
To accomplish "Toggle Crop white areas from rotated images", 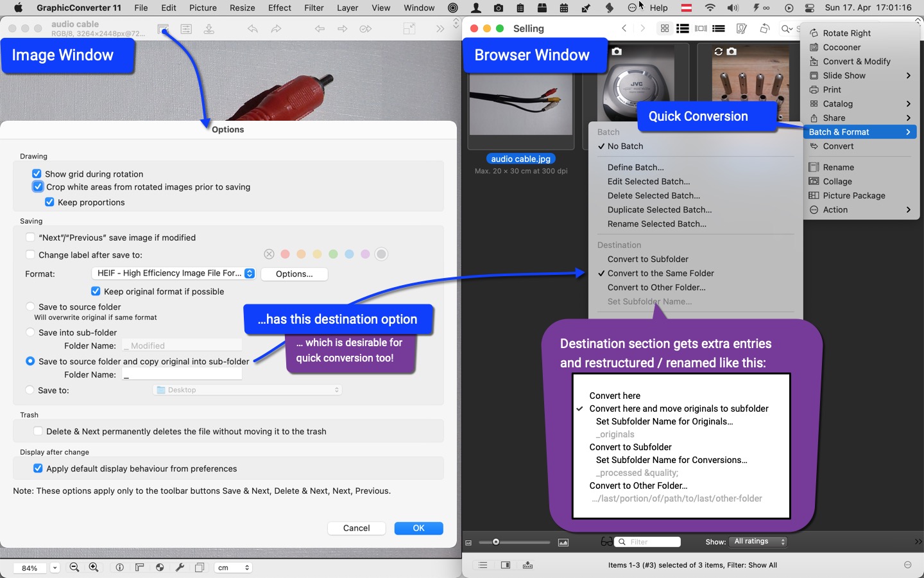I will 38,187.
